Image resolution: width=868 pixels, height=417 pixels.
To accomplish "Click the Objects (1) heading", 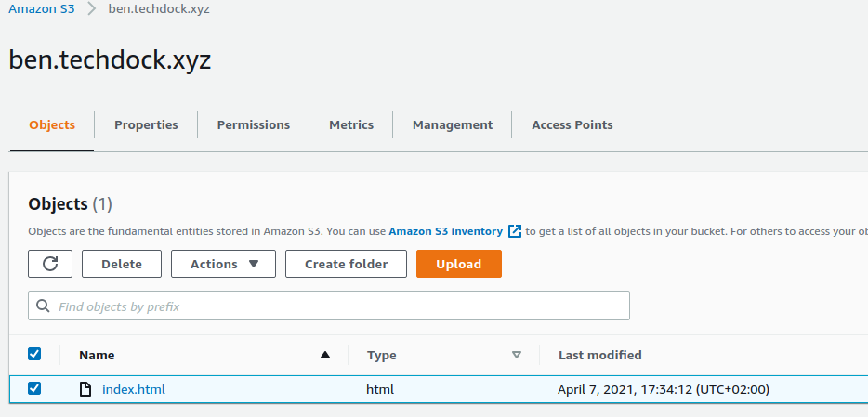I will pyautogui.click(x=71, y=204).
